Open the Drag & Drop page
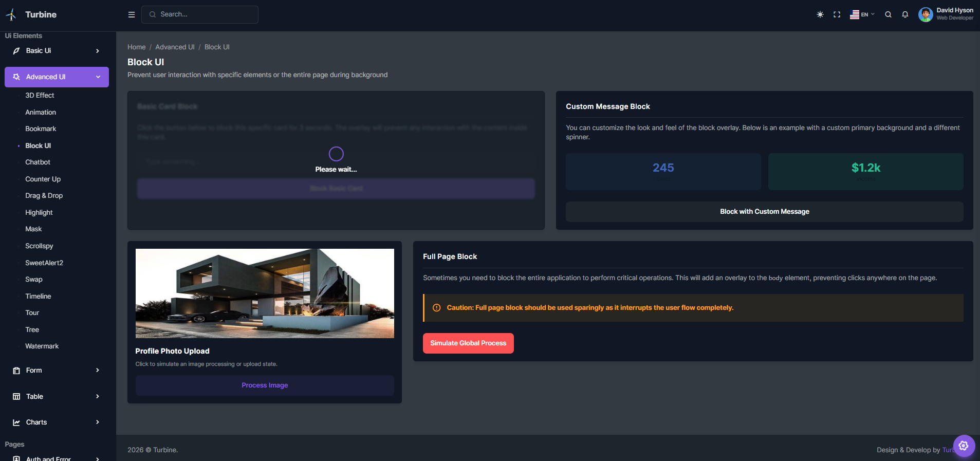The width and height of the screenshot is (980, 461). point(44,196)
